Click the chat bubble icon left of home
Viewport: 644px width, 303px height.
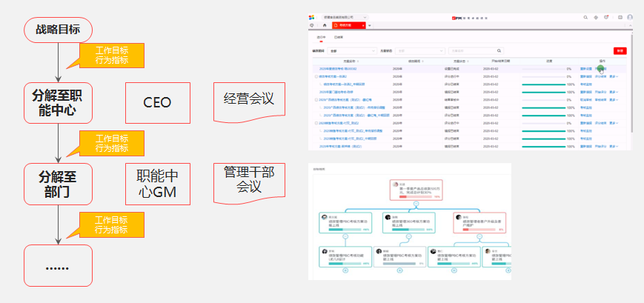[x=312, y=25]
